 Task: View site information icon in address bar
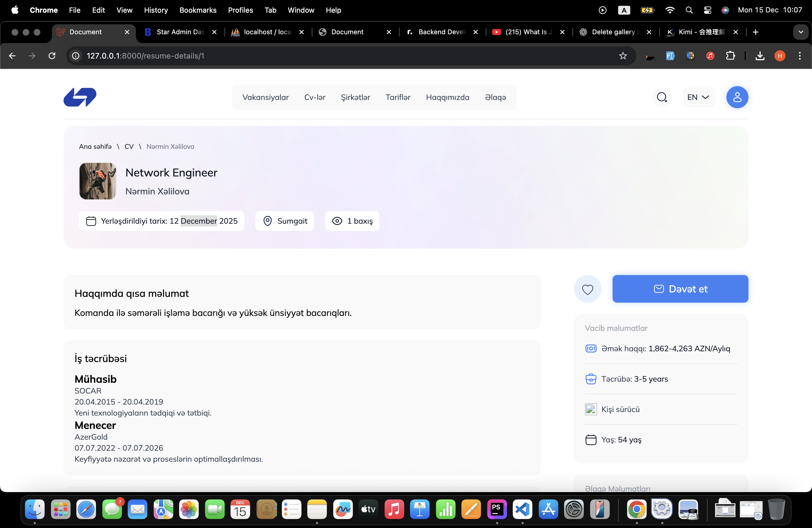76,56
